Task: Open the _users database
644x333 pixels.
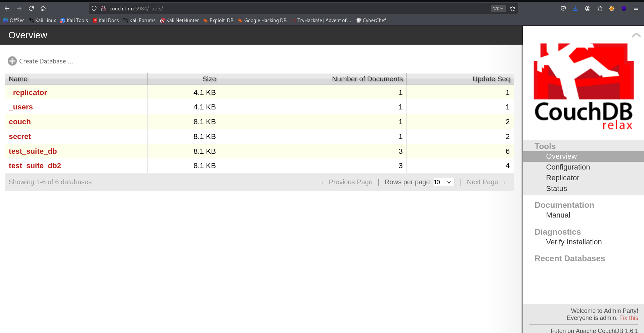Action: pos(21,107)
